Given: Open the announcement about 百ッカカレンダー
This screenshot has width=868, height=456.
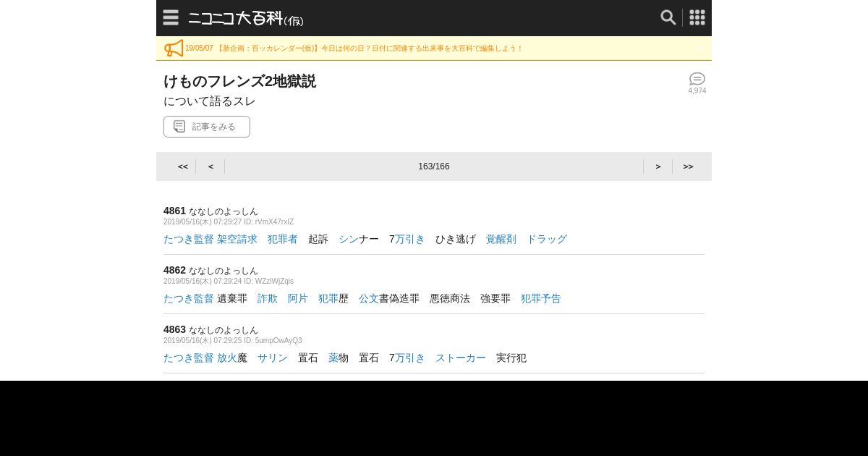Looking at the screenshot, I should click(x=354, y=48).
